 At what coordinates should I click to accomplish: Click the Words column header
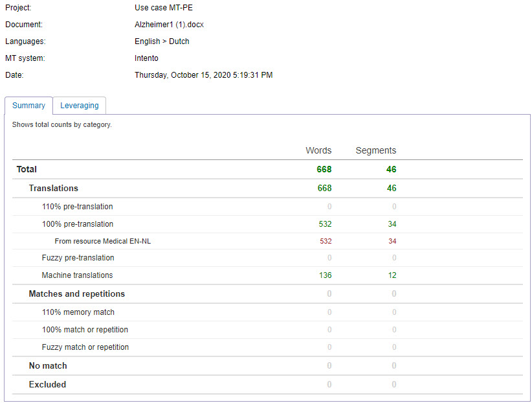[318, 150]
